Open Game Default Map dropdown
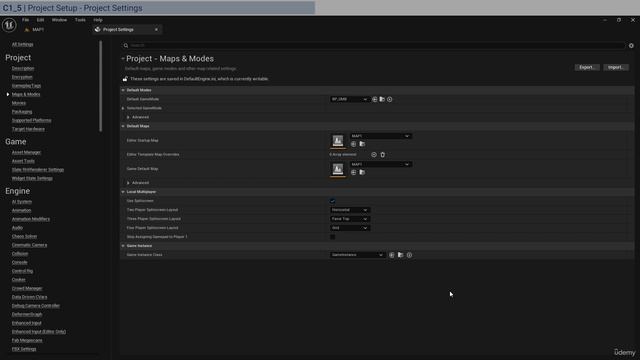Screen dimensions: 640x360 [x=381, y=164]
